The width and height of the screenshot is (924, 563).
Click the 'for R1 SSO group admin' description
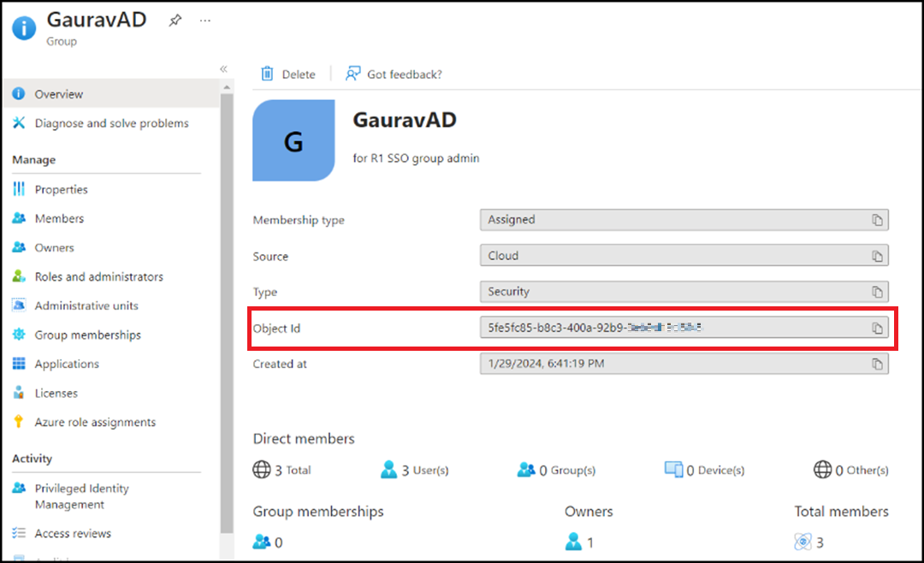(416, 158)
